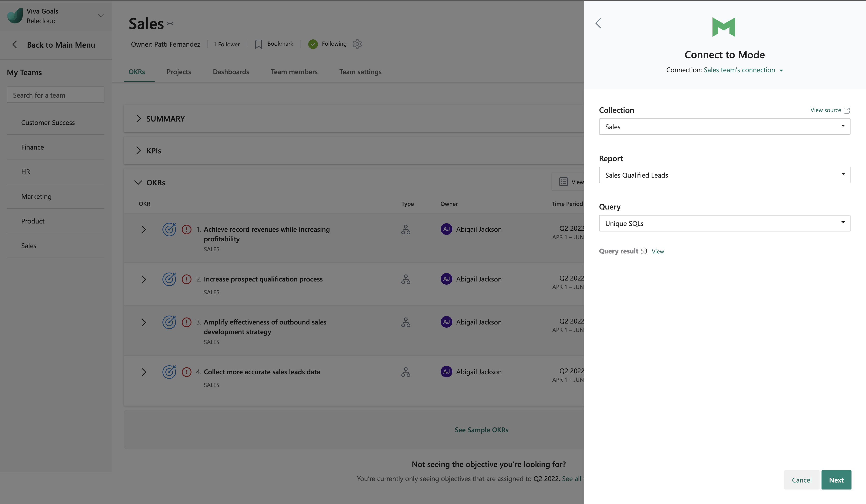Open the Team members tab
Viewport: 866px width, 504px height.
pyautogui.click(x=294, y=72)
